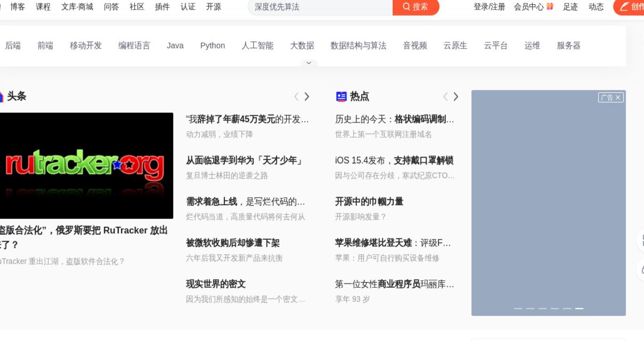Click 六年后我又开发新产品来抗衡 subtitle

tap(234, 258)
